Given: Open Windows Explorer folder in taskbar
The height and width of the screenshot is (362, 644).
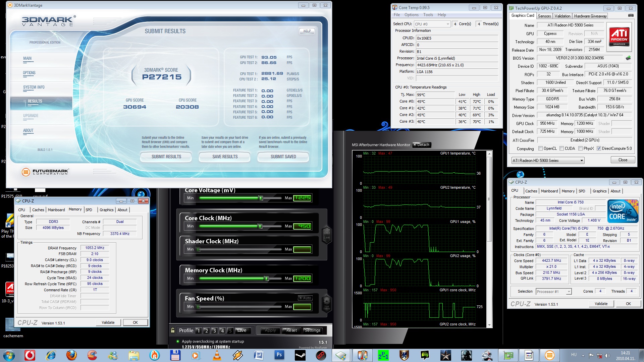Looking at the screenshot, I should click(133, 355).
